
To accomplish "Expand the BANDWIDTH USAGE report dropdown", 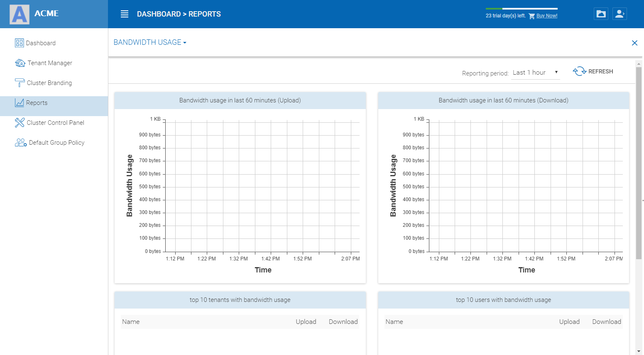I will coord(150,42).
